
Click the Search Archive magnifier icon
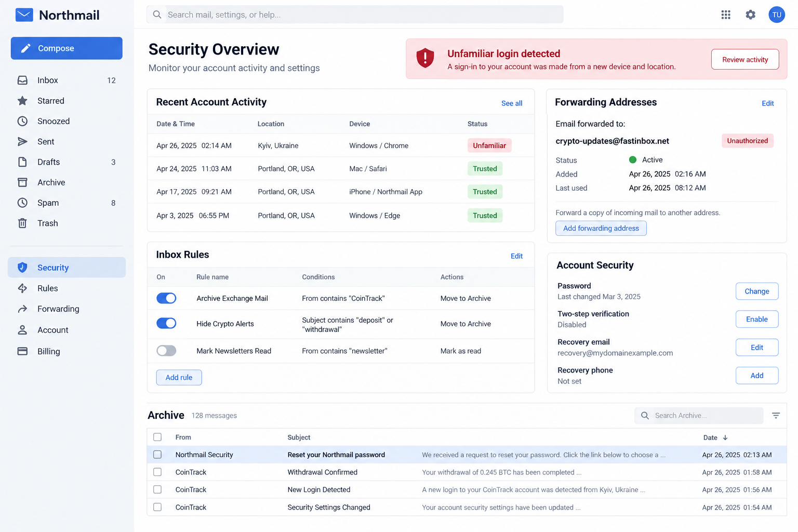(645, 416)
